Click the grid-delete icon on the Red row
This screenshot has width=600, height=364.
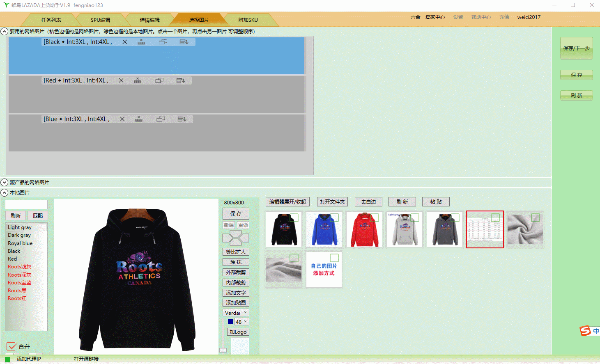pos(138,80)
